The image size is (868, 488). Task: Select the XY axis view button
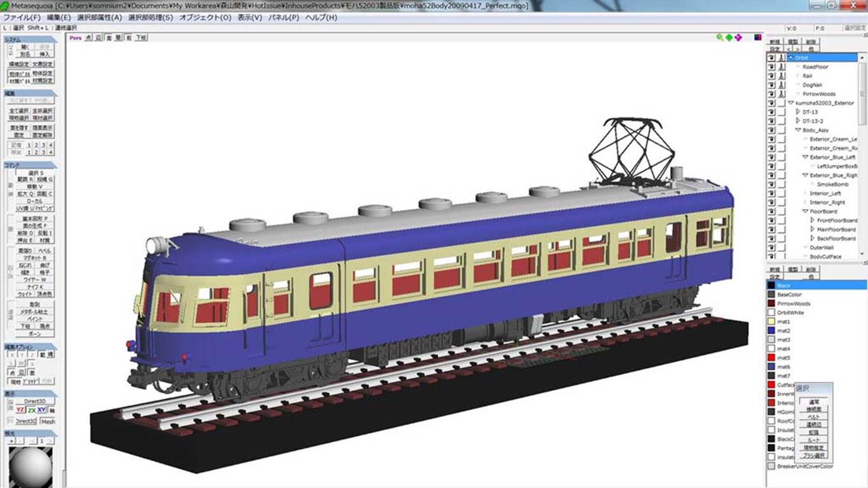tap(41, 410)
